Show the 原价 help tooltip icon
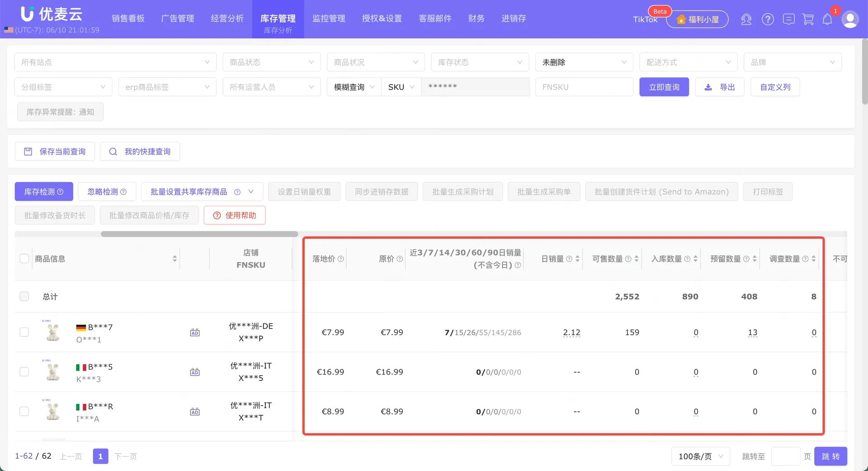The width and height of the screenshot is (868, 471). click(x=400, y=259)
